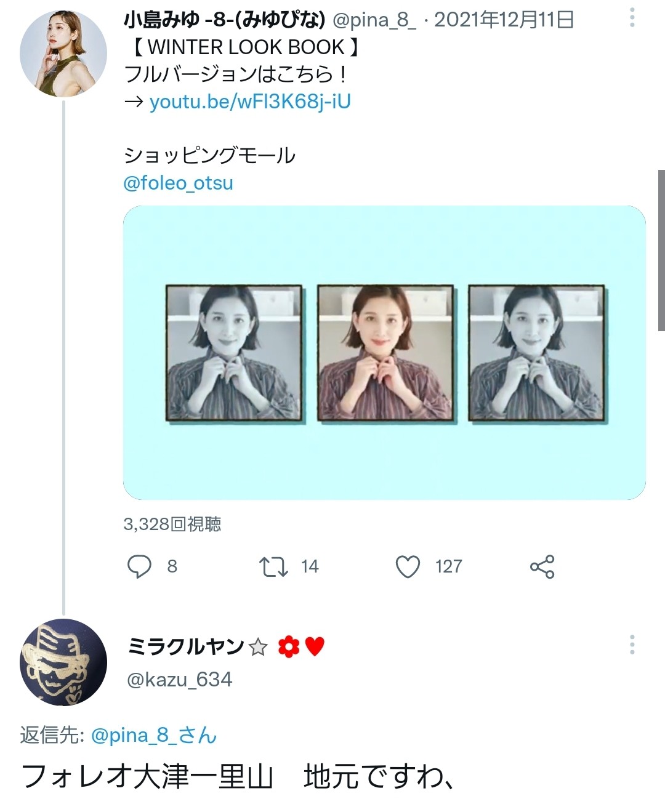The height and width of the screenshot is (812, 665).
Task: Tap the share icon under the tweet
Action: 542,566
